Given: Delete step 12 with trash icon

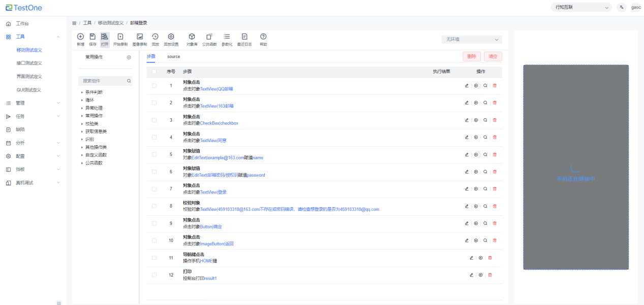Looking at the screenshot, I should (x=490, y=275).
